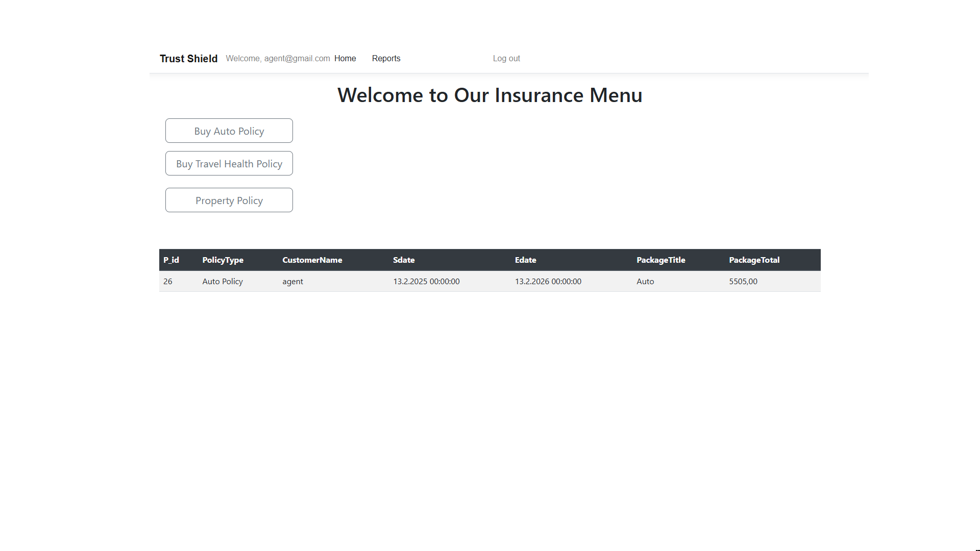980x551 pixels.
Task: Select policy row with id 26
Action: tap(168, 282)
